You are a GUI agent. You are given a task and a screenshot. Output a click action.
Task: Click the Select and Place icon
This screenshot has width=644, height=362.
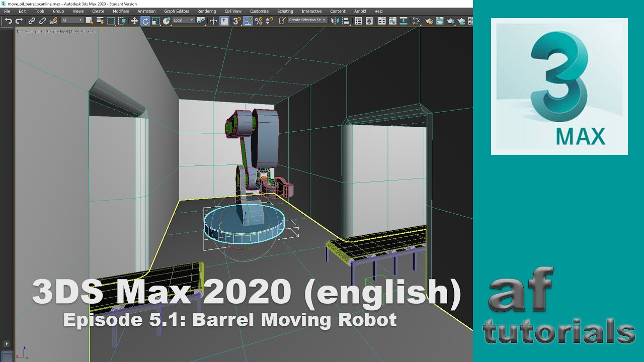pos(167,21)
